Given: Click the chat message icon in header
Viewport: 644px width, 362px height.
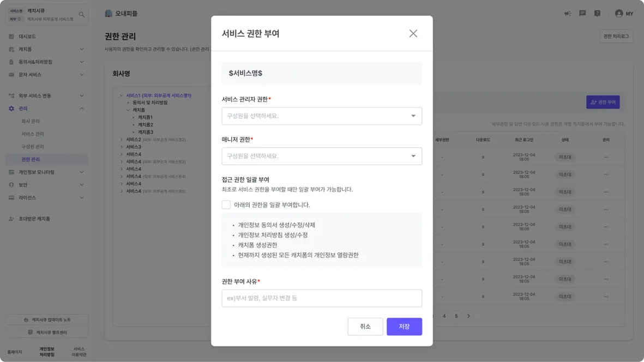Looking at the screenshot, I should tap(582, 14).
